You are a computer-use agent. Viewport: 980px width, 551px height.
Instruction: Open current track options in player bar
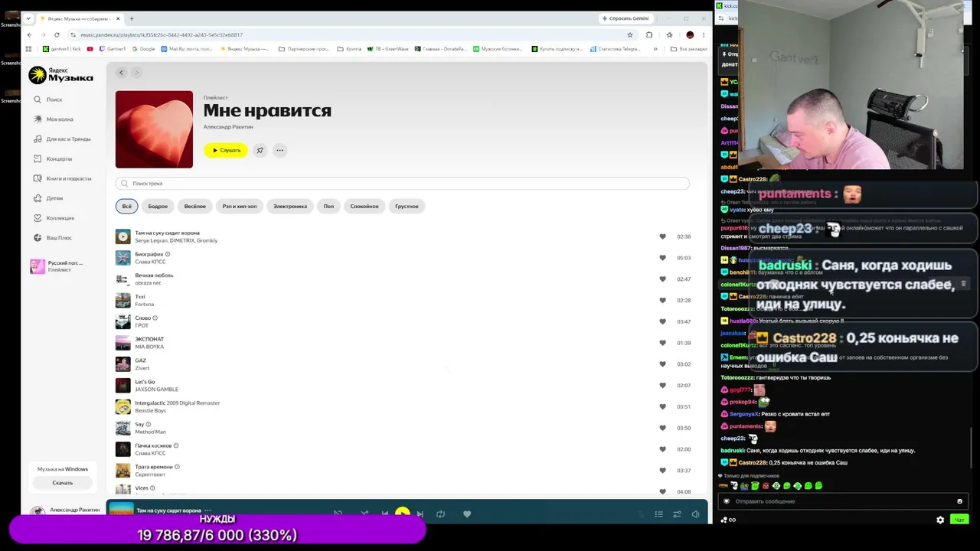(x=207, y=510)
